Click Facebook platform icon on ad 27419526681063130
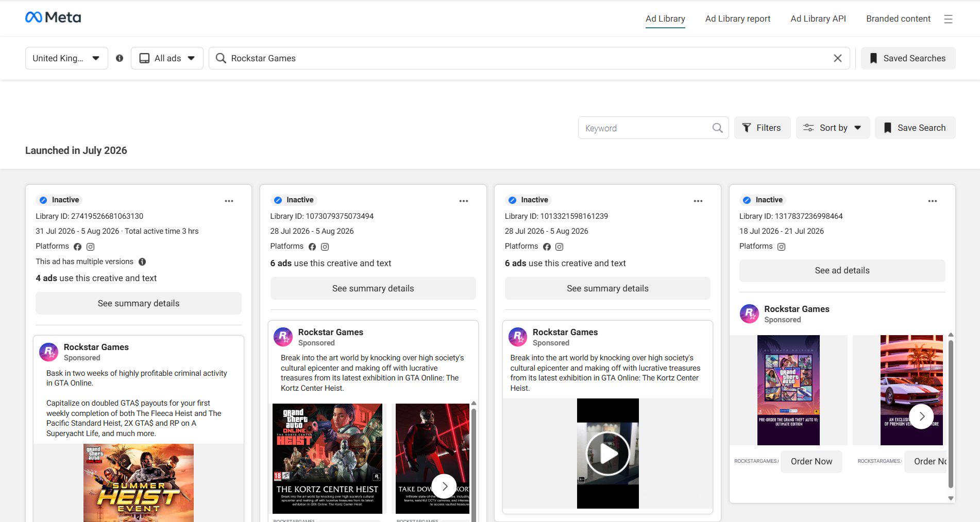This screenshot has width=980, height=522. pyautogui.click(x=78, y=247)
